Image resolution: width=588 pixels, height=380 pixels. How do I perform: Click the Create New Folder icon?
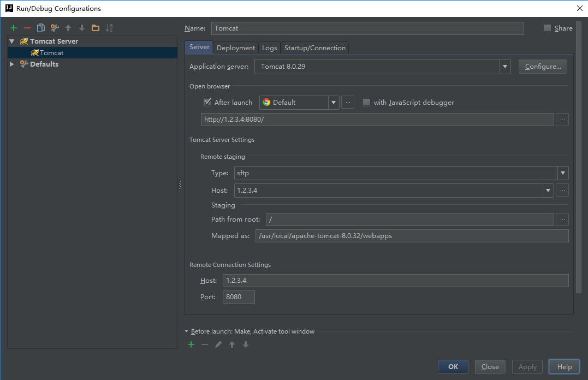[96, 28]
